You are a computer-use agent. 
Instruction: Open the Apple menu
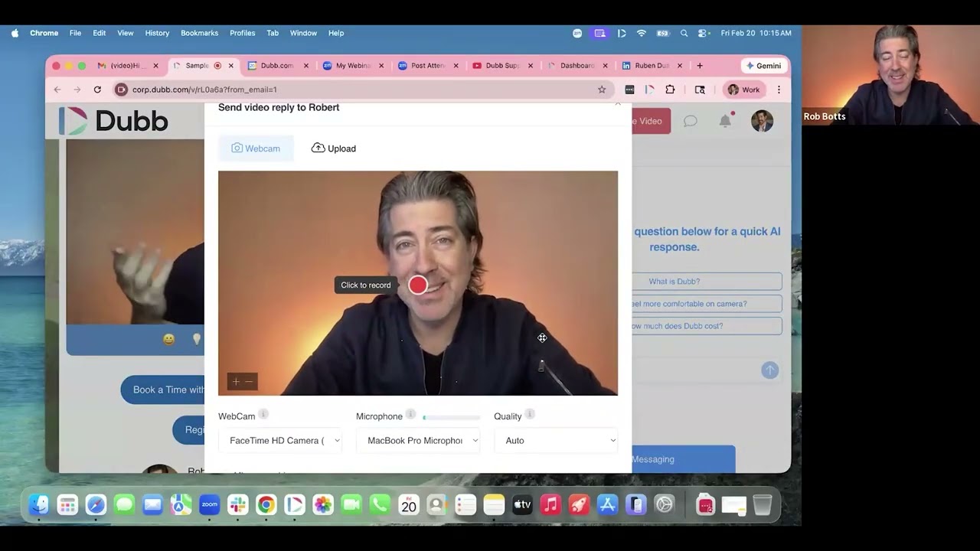pos(15,33)
